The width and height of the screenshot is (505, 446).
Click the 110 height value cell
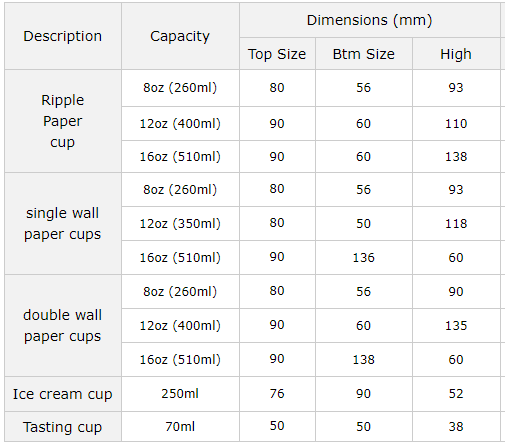click(x=456, y=123)
